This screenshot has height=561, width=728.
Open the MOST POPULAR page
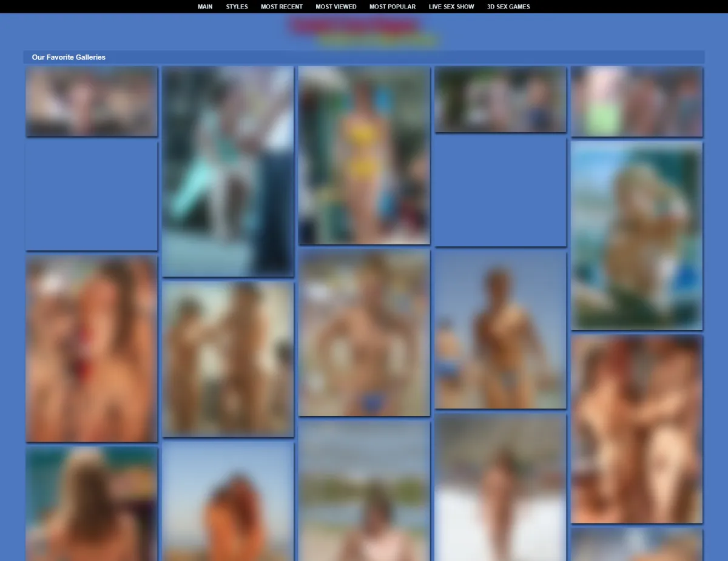(x=393, y=7)
